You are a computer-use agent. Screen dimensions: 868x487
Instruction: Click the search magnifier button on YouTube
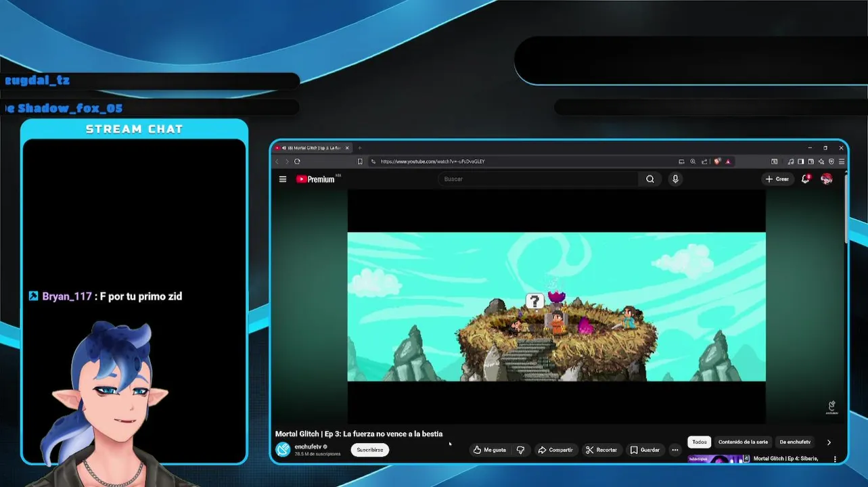pyautogui.click(x=650, y=179)
